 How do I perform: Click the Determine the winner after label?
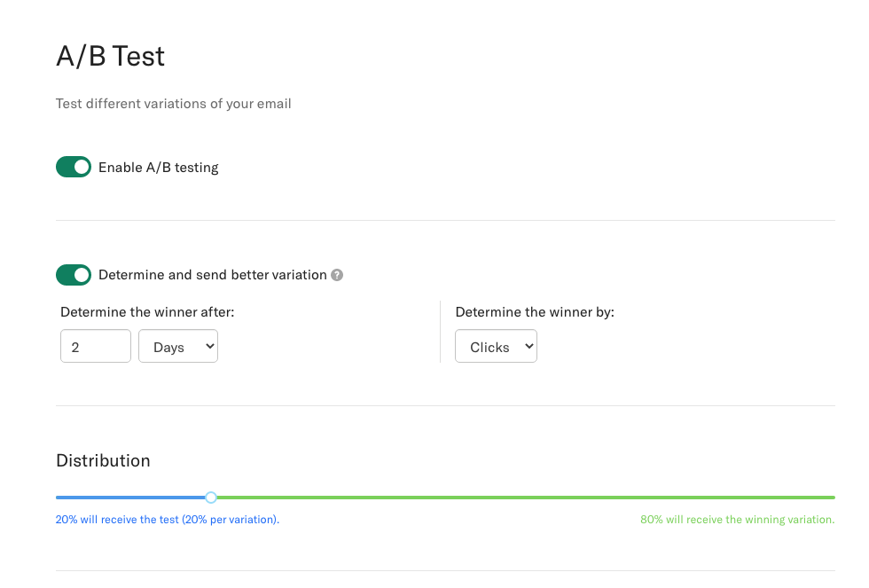pos(149,312)
